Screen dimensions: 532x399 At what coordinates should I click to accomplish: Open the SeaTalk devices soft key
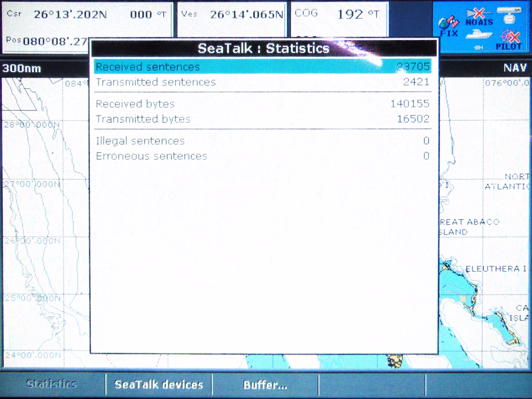pos(159,385)
